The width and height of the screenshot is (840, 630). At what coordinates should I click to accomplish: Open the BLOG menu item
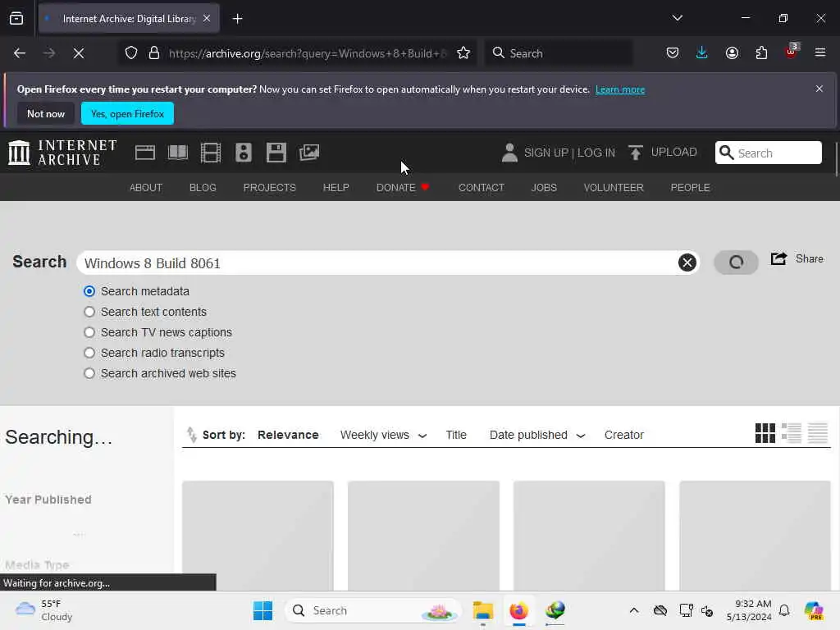pyautogui.click(x=203, y=188)
